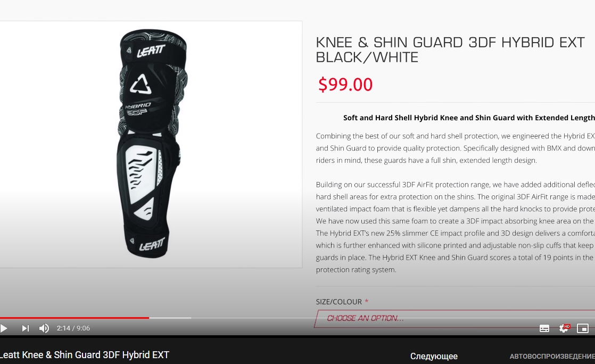This screenshot has height=364, width=595.
Task: Skip to the next video
Action: pyautogui.click(x=25, y=328)
